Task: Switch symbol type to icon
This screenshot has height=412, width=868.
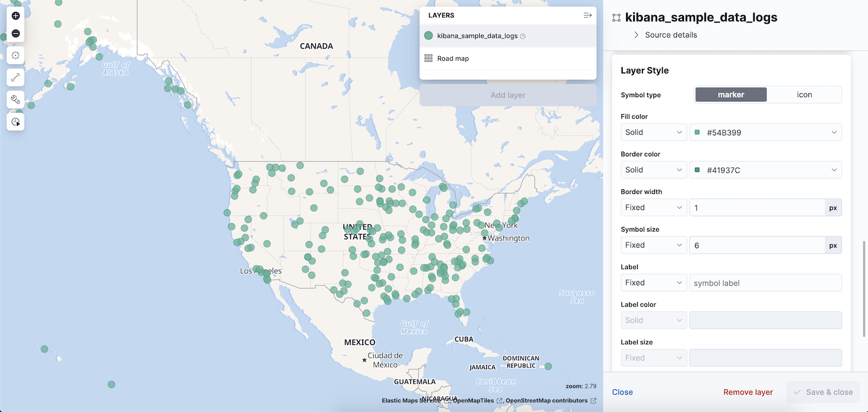Action: tap(804, 95)
